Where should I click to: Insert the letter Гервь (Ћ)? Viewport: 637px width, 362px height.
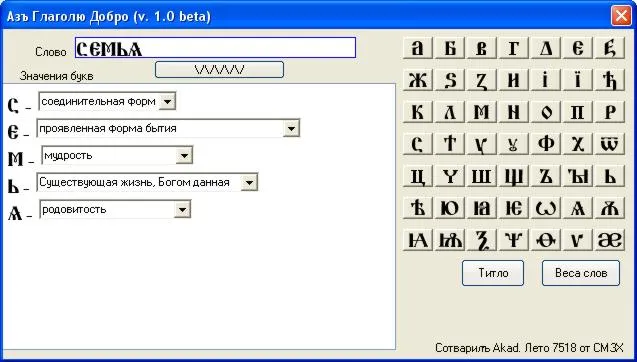coord(610,80)
